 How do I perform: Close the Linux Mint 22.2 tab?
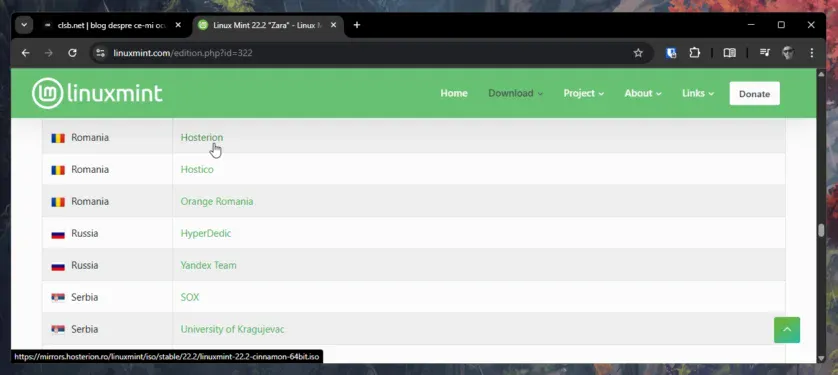click(x=333, y=25)
